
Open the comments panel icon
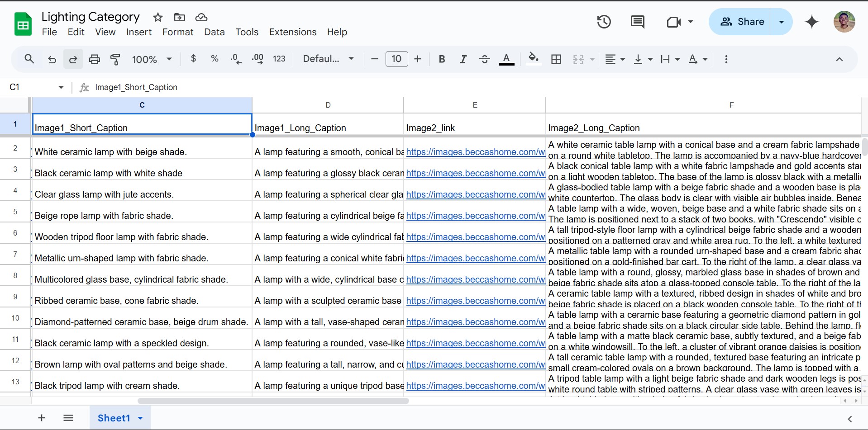[637, 22]
